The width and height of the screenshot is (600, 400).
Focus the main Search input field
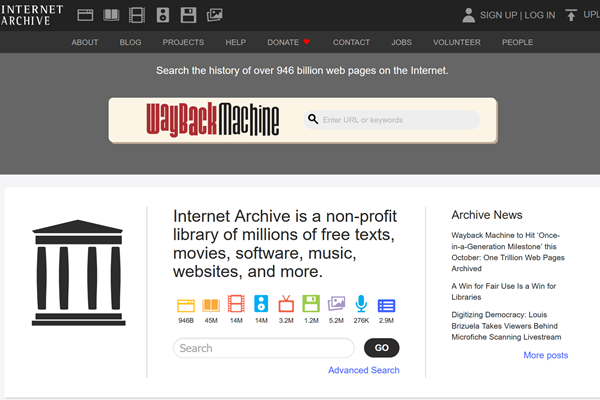tap(264, 348)
